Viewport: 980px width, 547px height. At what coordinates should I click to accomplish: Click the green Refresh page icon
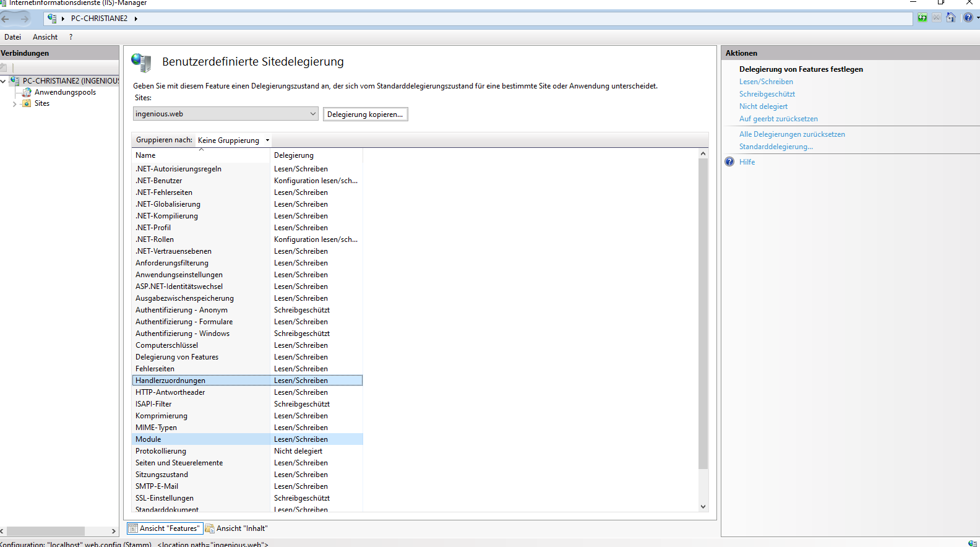click(922, 18)
